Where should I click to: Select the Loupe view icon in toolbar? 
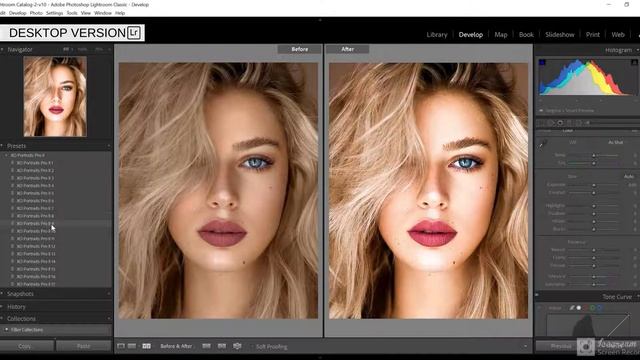tap(121, 346)
